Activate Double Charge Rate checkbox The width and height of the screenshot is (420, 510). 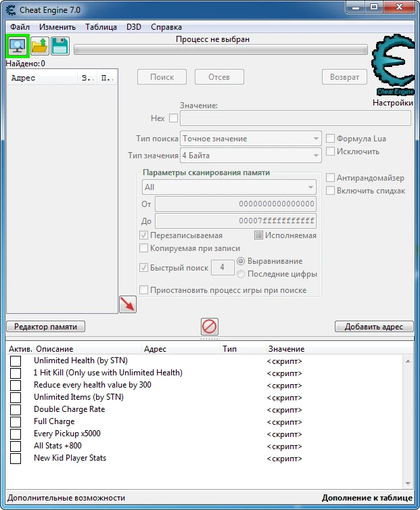pyautogui.click(x=16, y=410)
